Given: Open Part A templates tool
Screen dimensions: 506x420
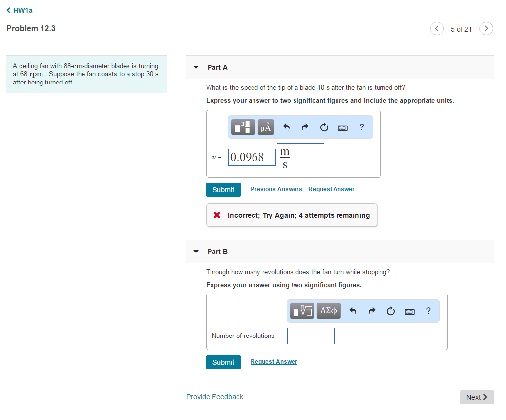Looking at the screenshot, I should click(243, 127).
